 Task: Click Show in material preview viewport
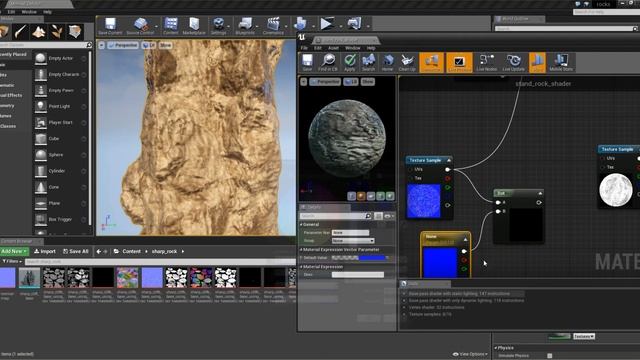[x=367, y=82]
